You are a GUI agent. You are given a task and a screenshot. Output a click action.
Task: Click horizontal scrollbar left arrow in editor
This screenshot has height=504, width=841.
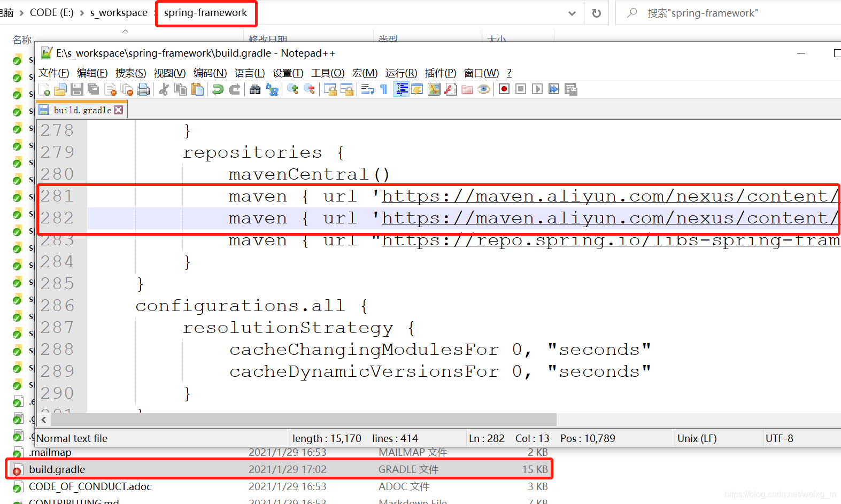(44, 420)
